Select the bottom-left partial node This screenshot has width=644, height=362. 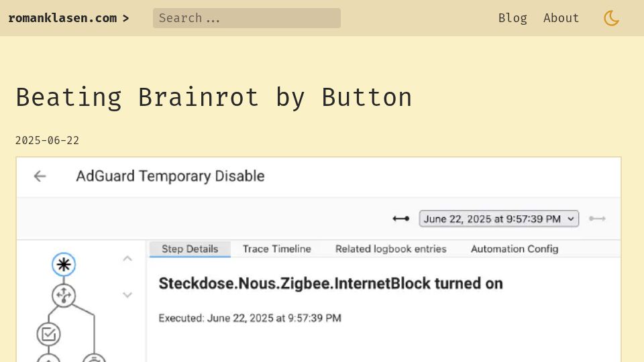coord(48,358)
